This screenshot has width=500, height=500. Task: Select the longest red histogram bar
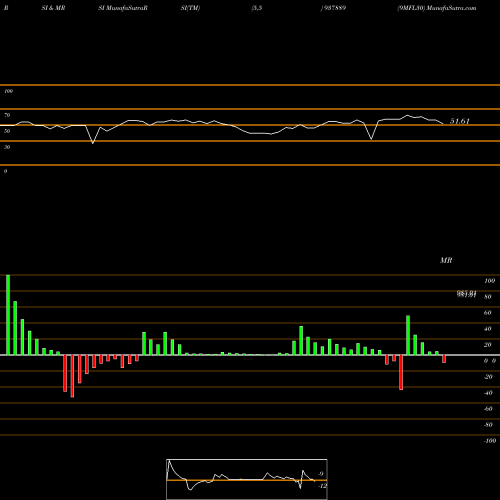click(x=72, y=376)
